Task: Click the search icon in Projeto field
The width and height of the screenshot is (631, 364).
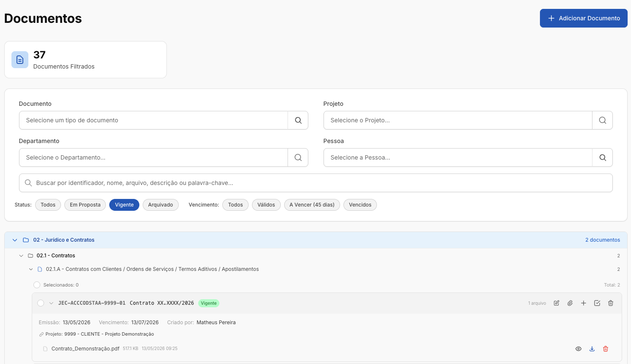Action: tap(603, 120)
